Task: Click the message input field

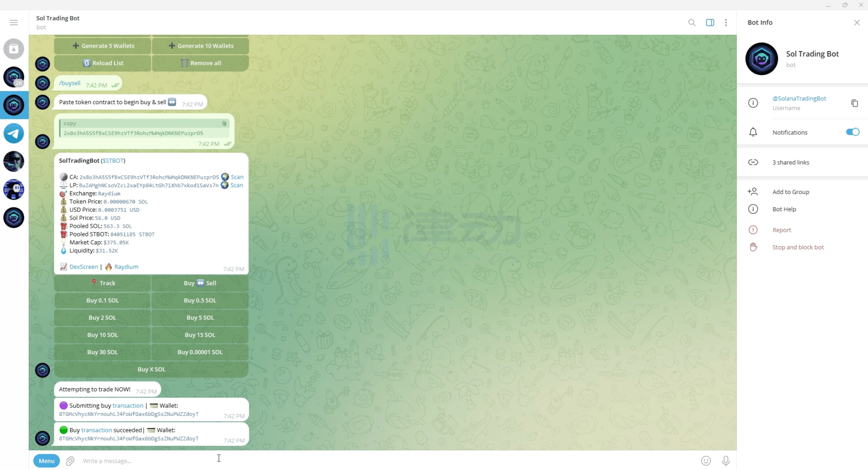Action: tap(219, 460)
